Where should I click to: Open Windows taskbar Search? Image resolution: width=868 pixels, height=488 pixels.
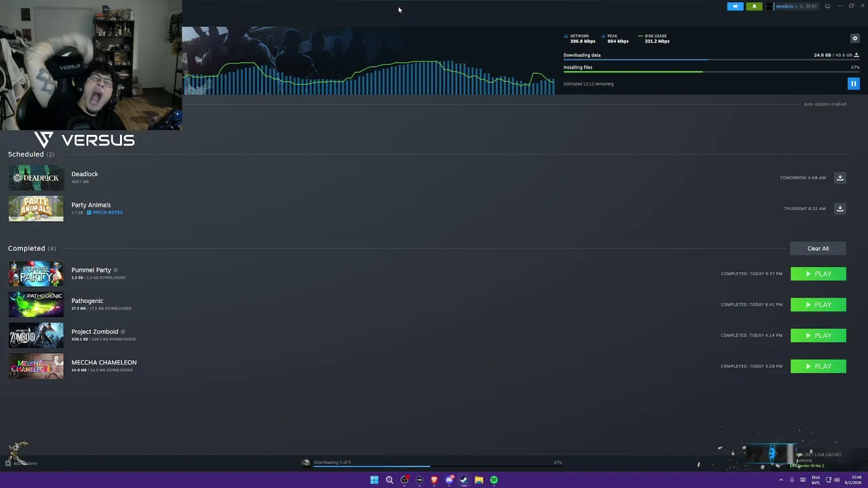pos(389,480)
